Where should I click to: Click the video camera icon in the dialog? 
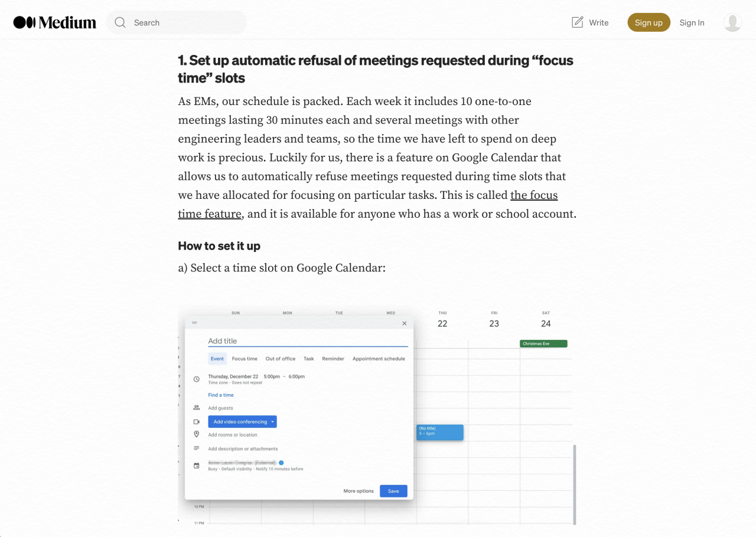[x=197, y=422]
